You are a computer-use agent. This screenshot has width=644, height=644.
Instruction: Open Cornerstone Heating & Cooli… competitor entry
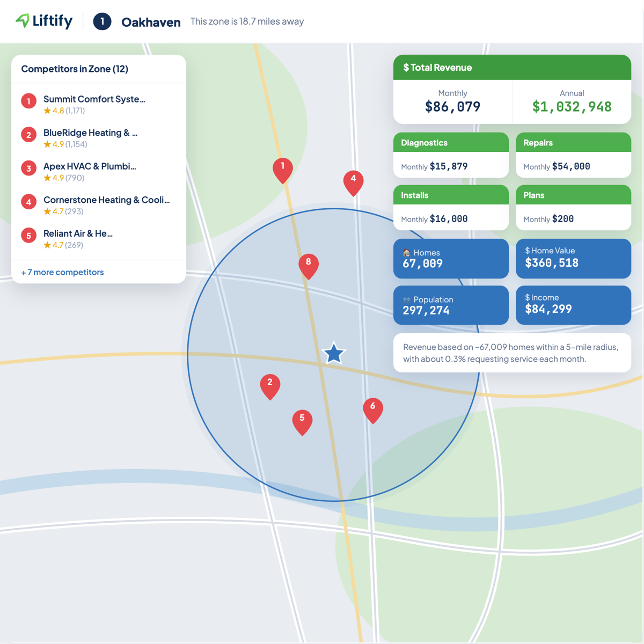99,205
